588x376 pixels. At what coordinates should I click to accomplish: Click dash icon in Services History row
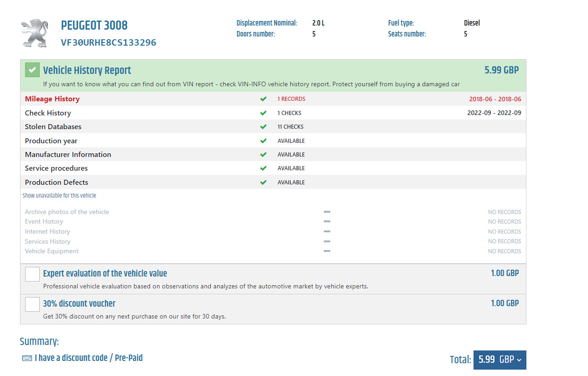click(327, 241)
